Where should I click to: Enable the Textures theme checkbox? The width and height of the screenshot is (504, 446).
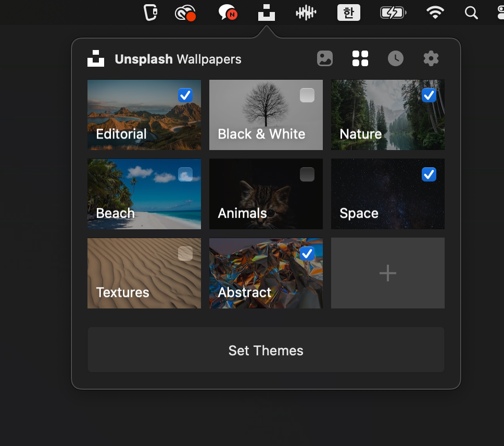point(185,254)
